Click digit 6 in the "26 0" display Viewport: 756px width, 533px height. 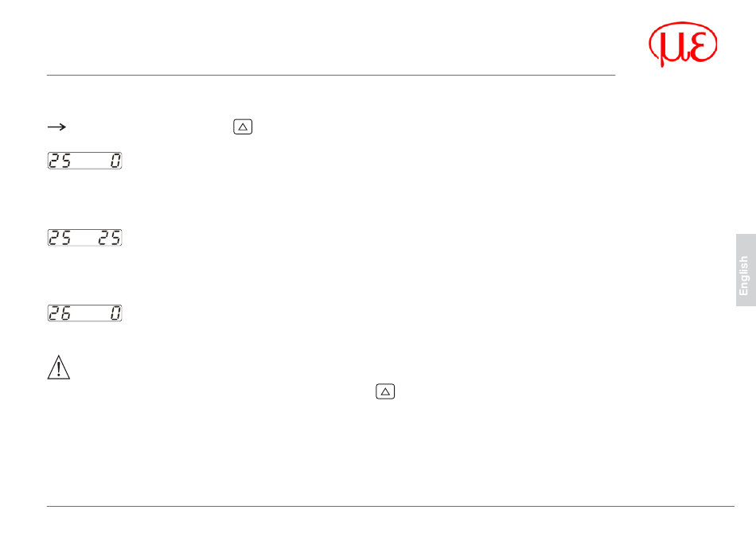66,313
